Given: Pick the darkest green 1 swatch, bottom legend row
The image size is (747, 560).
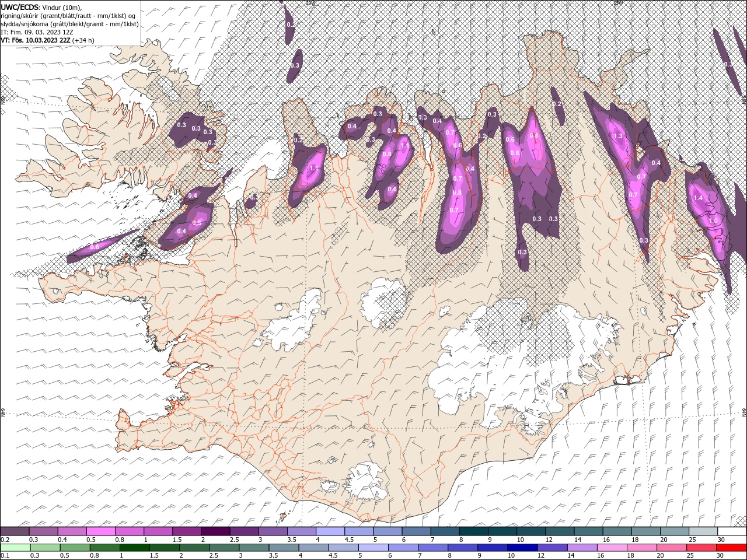Looking at the screenshot, I should 134,548.
